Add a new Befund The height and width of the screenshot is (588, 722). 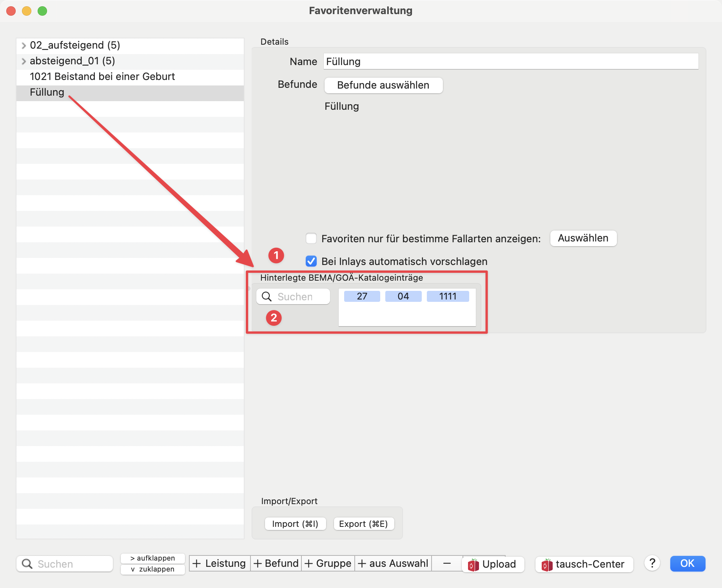pyautogui.click(x=276, y=563)
